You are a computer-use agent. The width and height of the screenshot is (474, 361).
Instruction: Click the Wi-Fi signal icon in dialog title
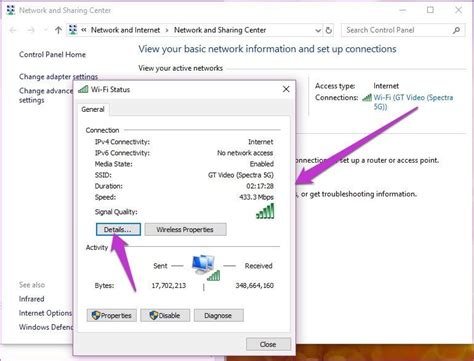point(83,89)
